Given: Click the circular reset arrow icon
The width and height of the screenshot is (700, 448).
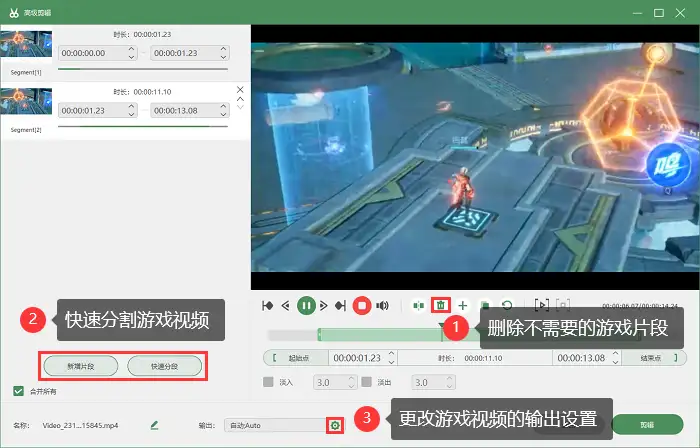Looking at the screenshot, I should click(x=507, y=306).
